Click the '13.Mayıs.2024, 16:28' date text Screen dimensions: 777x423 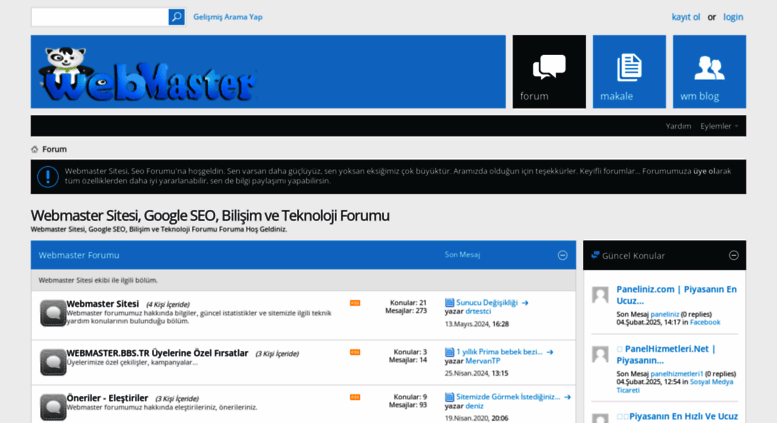(x=477, y=324)
